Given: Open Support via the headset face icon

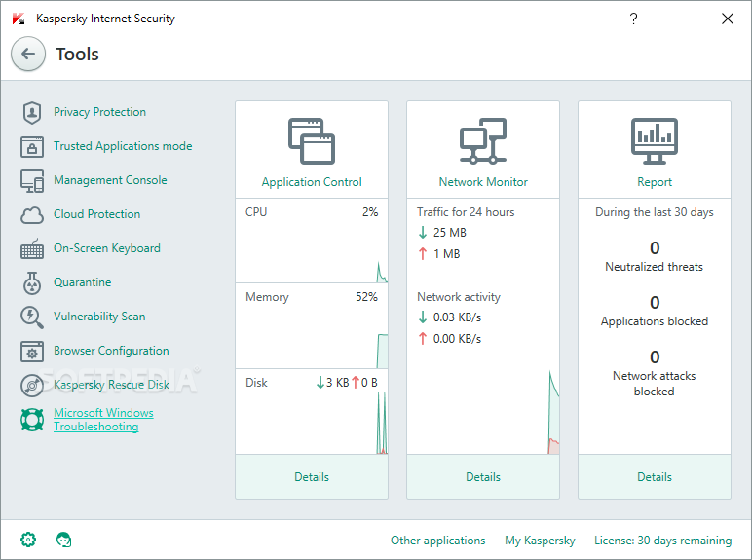Looking at the screenshot, I should (63, 540).
